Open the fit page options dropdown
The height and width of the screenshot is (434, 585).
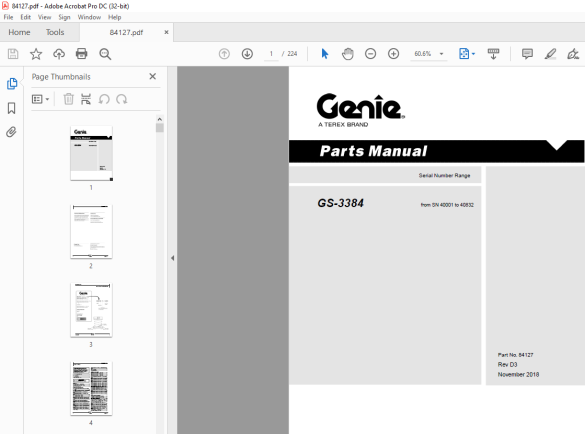(x=467, y=54)
